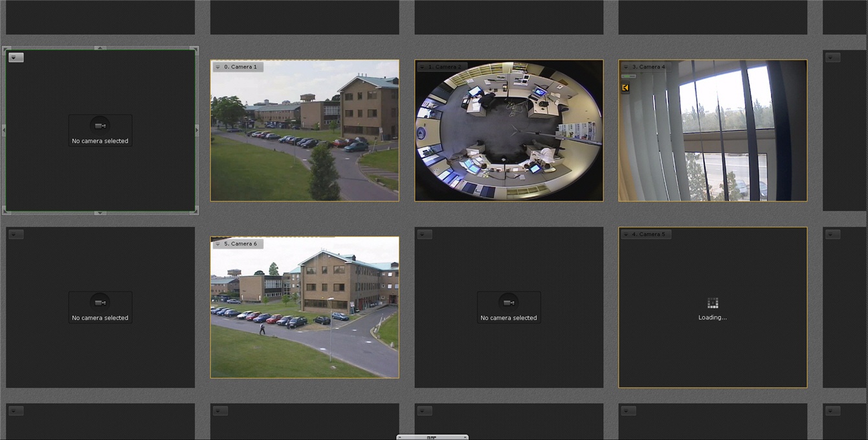Screen dimensions: 868x440
Task: Click loading spinner in Camera 5 cell
Action: point(713,303)
